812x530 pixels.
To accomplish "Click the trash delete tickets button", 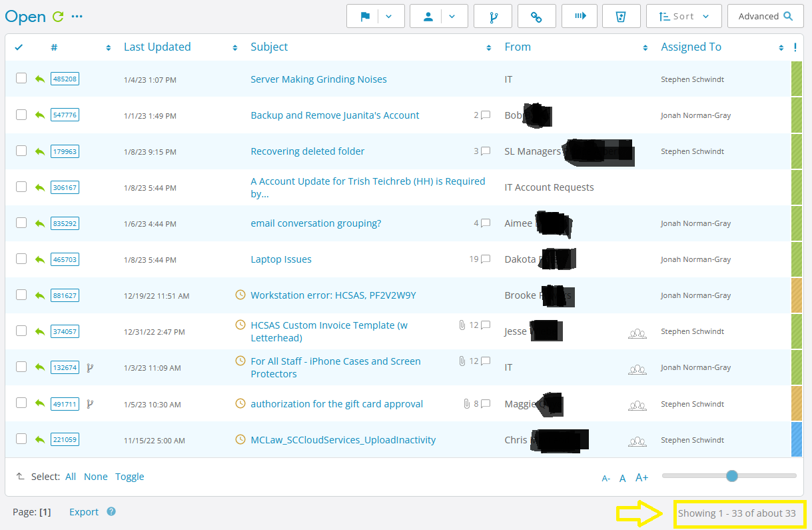I will point(621,17).
